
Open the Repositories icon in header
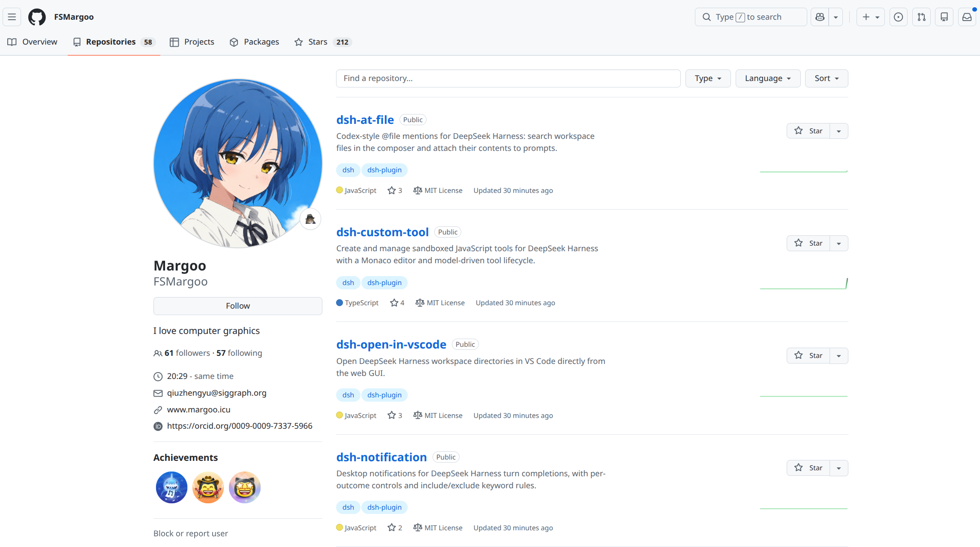point(944,17)
